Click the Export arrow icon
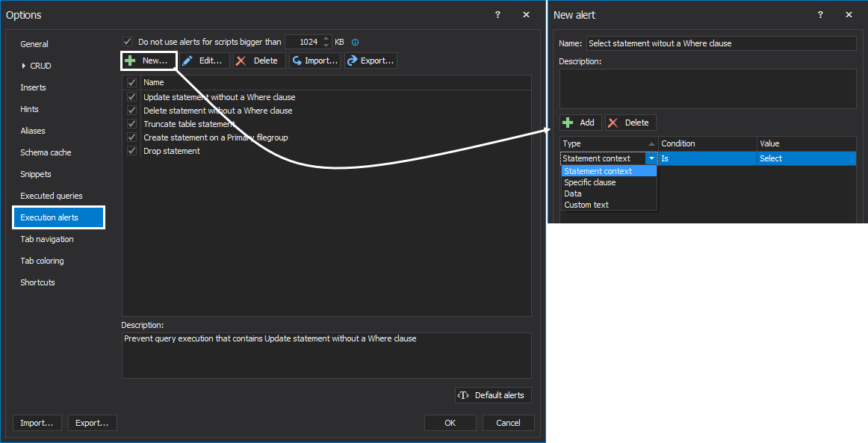The width and height of the screenshot is (868, 443). 352,61
